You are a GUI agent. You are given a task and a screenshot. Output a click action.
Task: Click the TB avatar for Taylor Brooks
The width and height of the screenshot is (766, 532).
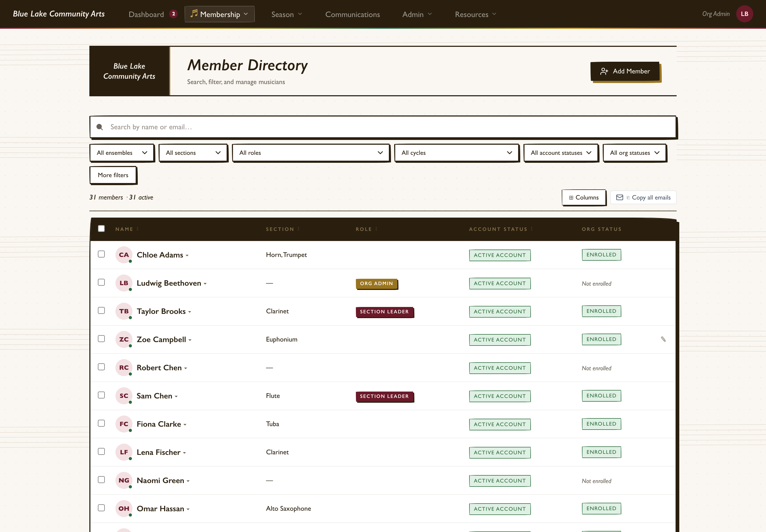(124, 311)
